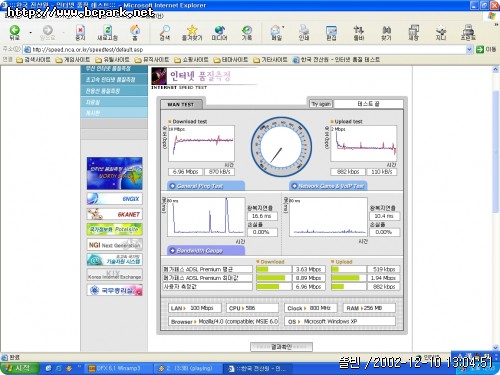Screen dimensions: 500x375
Task: Open sidebar menu 초고속 인터넷 품질측정
Action: tap(114, 79)
